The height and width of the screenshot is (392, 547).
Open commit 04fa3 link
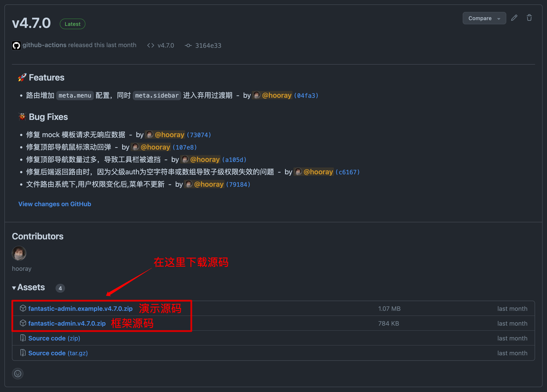coord(306,96)
